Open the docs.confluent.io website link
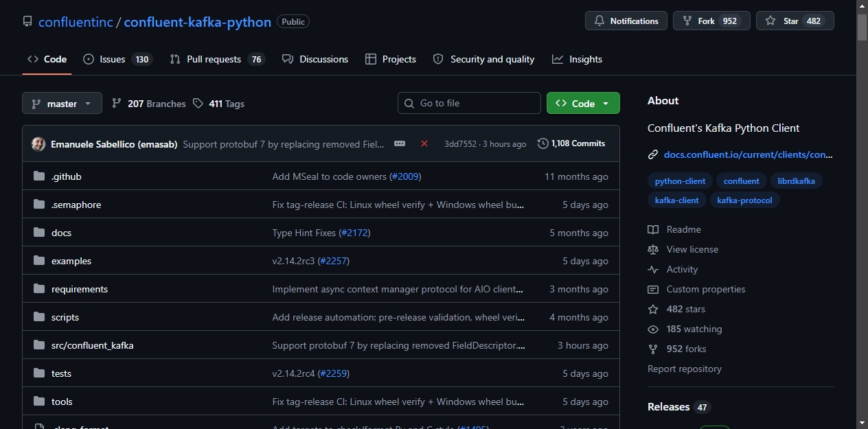Viewport: 868px width, 429px height. [x=748, y=154]
